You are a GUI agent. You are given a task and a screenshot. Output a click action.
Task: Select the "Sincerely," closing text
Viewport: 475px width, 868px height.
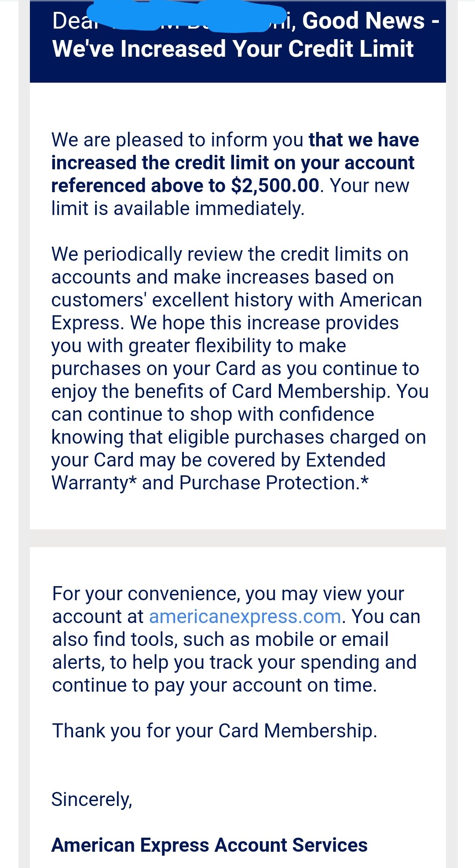pyautogui.click(x=92, y=799)
